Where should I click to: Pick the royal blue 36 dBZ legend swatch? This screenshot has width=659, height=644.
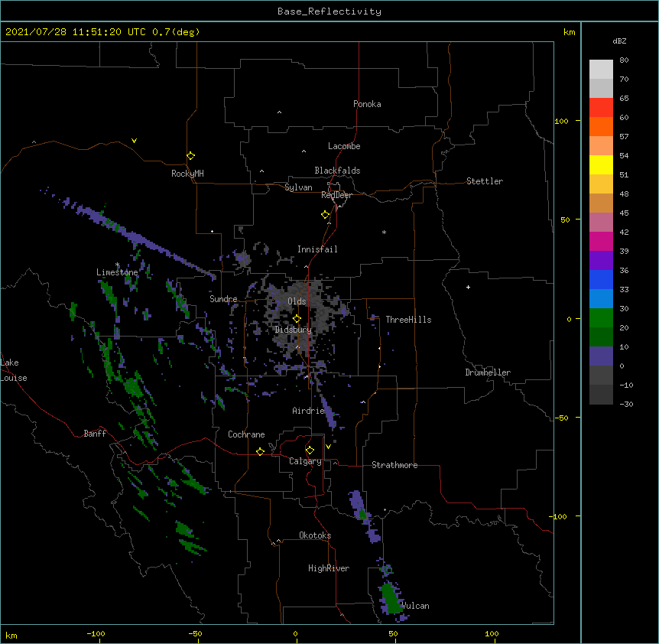pyautogui.click(x=601, y=279)
